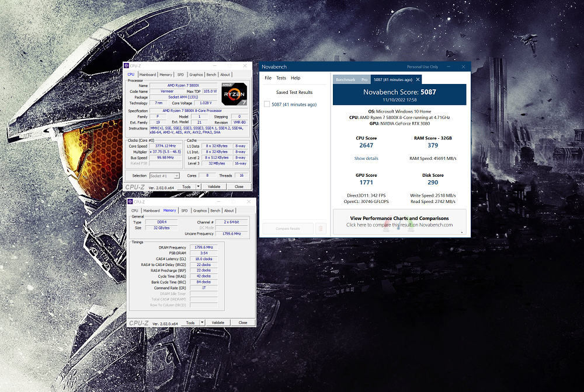Viewport: 584px width, 392px height.
Task: Open SPD tab in the upper CPU-Z window
Action: click(180, 75)
